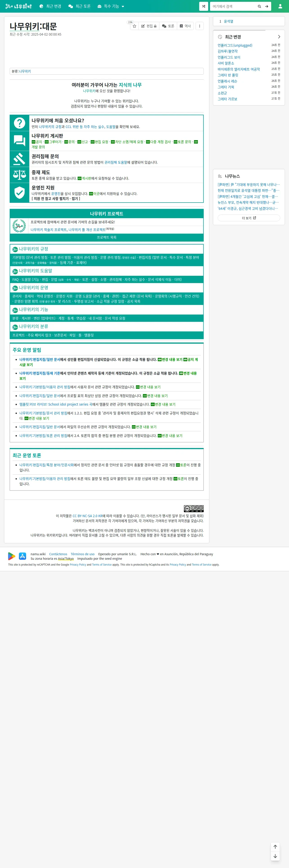Open the 공지 board link

[37, 142]
